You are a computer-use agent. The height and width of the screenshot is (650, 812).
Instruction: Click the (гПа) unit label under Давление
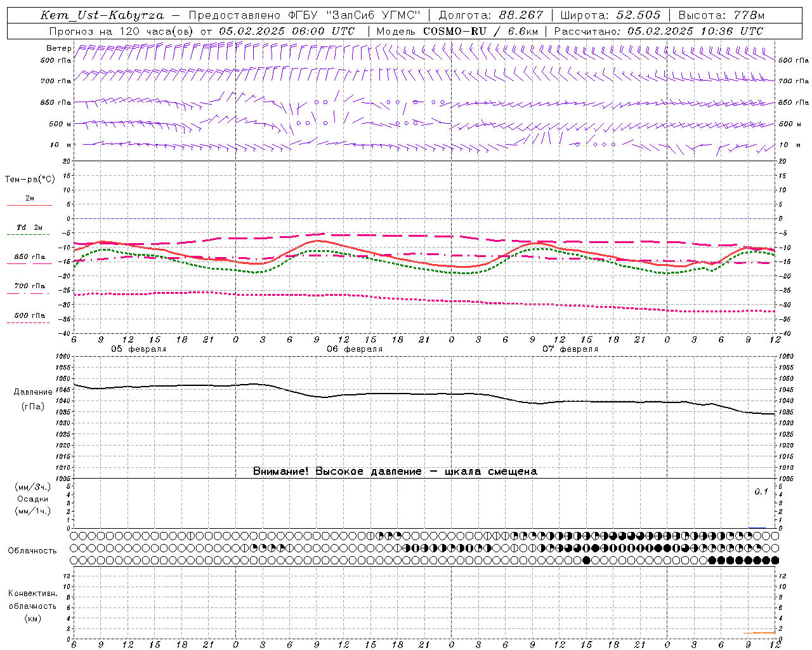tap(33, 407)
